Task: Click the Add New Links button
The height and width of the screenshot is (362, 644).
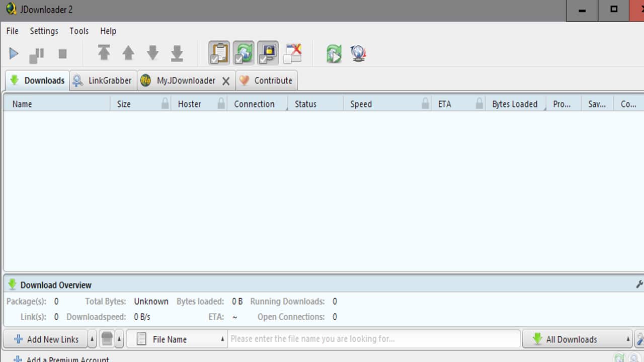Action: pos(46,339)
